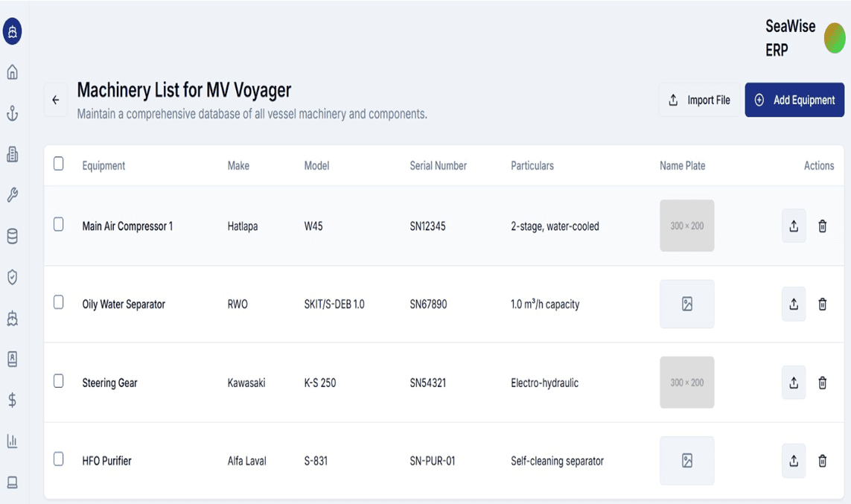Screen dimensions: 851x504
Task: Select the checkbox for HFO Purifier
Action: (59, 460)
